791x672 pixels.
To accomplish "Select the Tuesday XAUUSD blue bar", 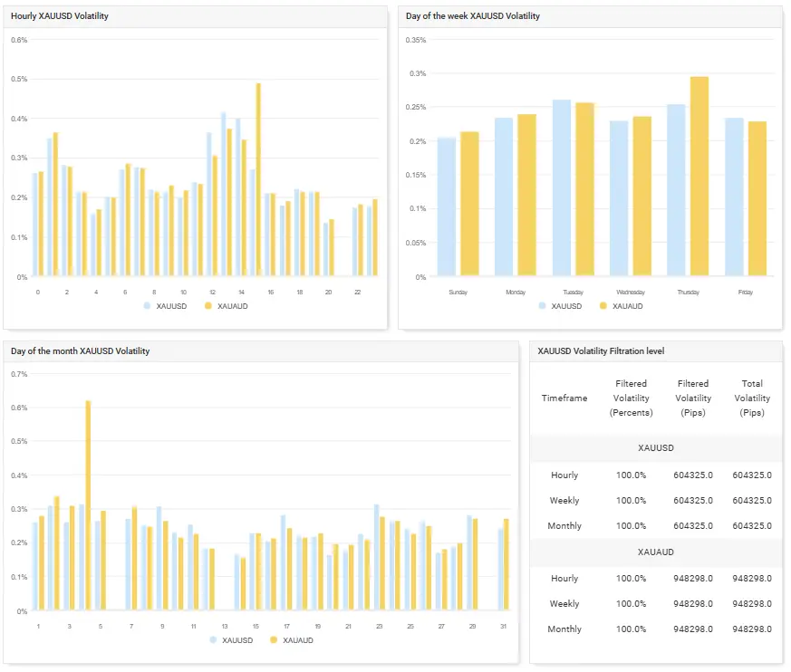I will [x=562, y=188].
